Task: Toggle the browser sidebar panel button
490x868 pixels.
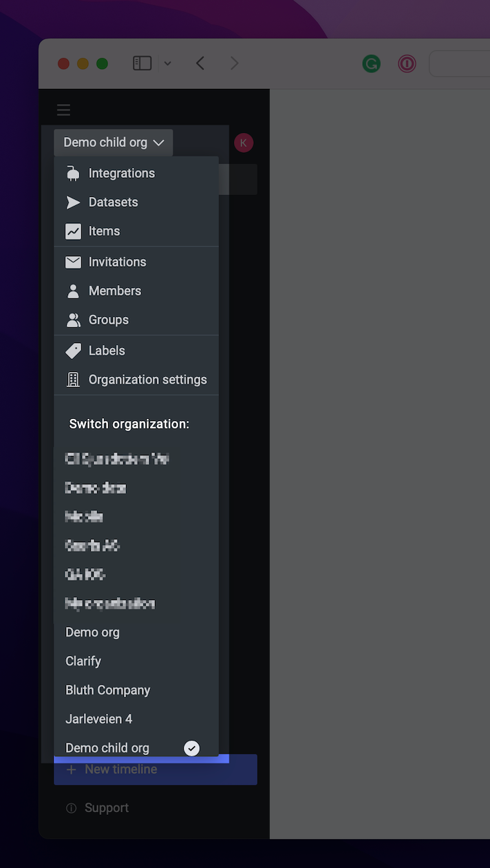Action: (x=142, y=64)
